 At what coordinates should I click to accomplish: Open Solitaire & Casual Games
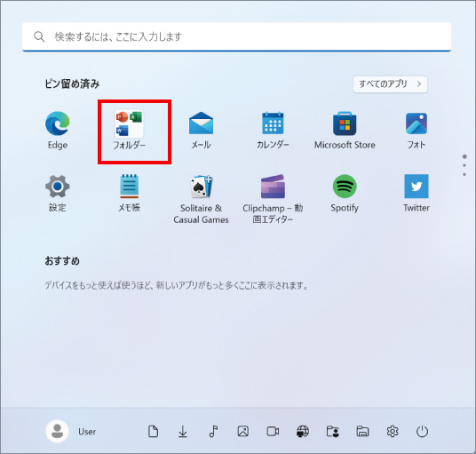coord(201,199)
